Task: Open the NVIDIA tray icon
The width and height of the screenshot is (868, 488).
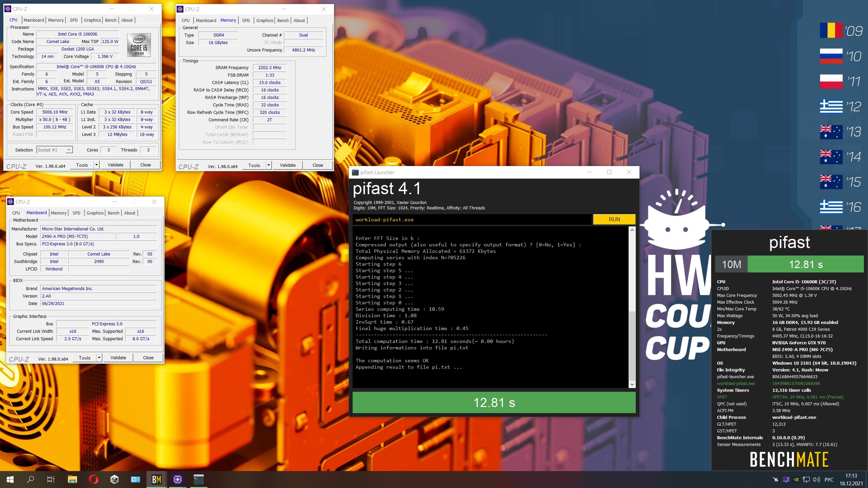Action: coord(796,480)
